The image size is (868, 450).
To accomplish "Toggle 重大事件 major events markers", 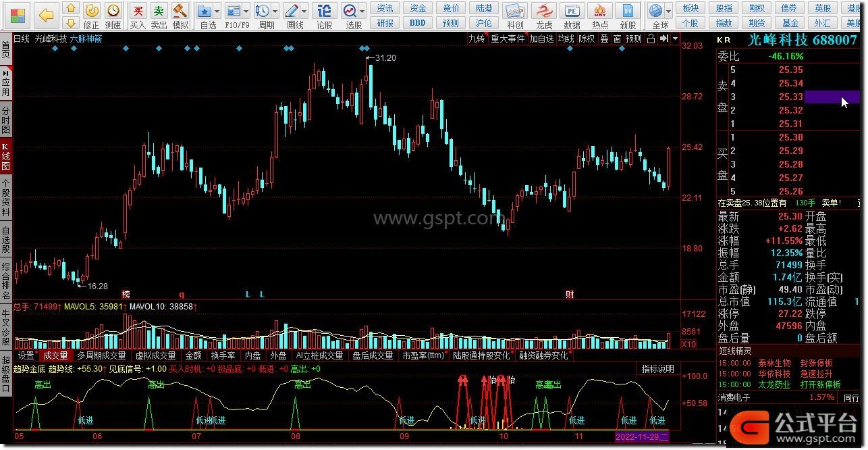I will click(508, 39).
